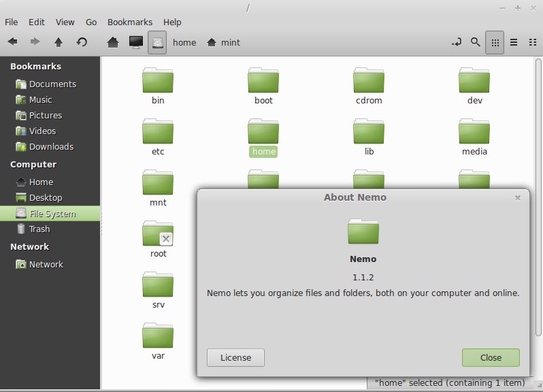
Task: Select the etc folder icon
Action: pyautogui.click(x=158, y=131)
